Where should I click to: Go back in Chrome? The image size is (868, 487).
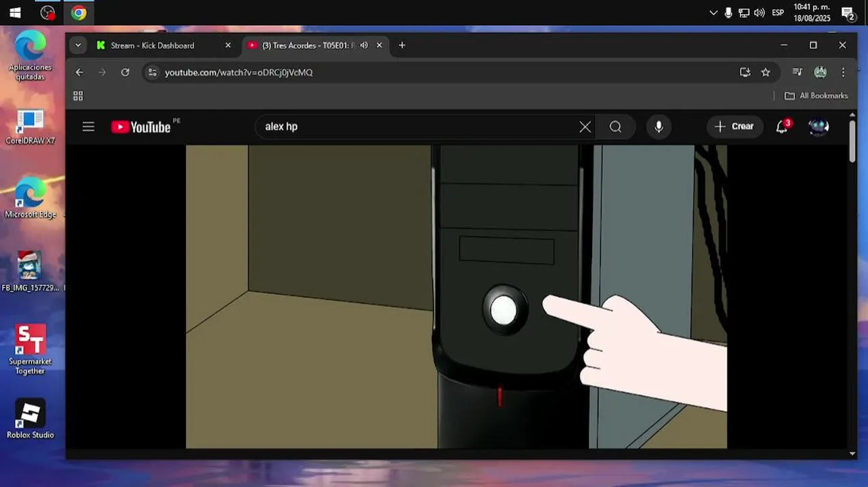(x=79, y=72)
